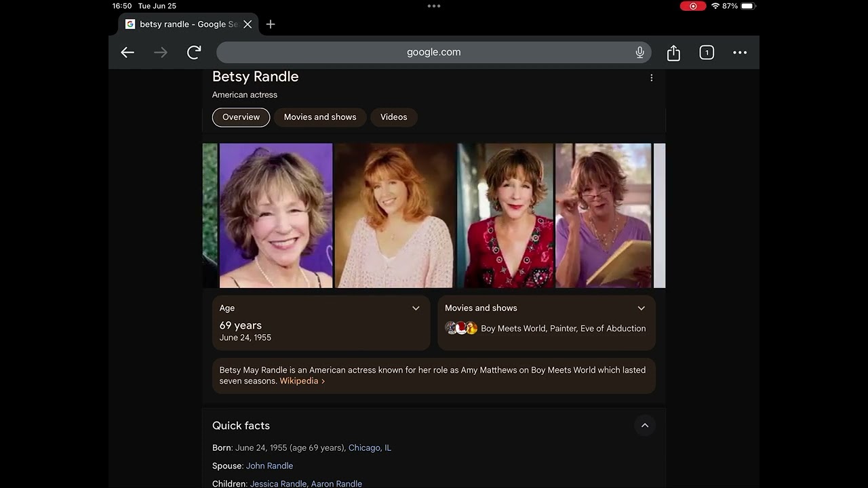Image resolution: width=868 pixels, height=488 pixels.
Task: Click the forward navigation arrow
Action: click(161, 52)
